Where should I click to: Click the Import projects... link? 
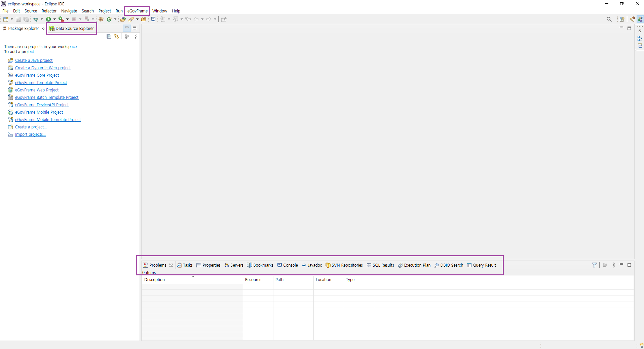[x=31, y=134]
